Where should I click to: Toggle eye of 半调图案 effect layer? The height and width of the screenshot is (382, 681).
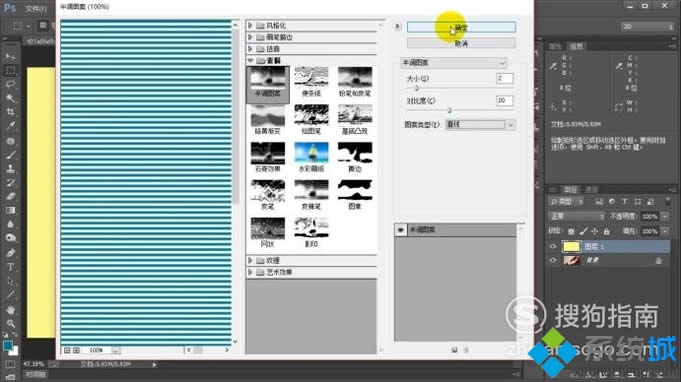pos(400,230)
